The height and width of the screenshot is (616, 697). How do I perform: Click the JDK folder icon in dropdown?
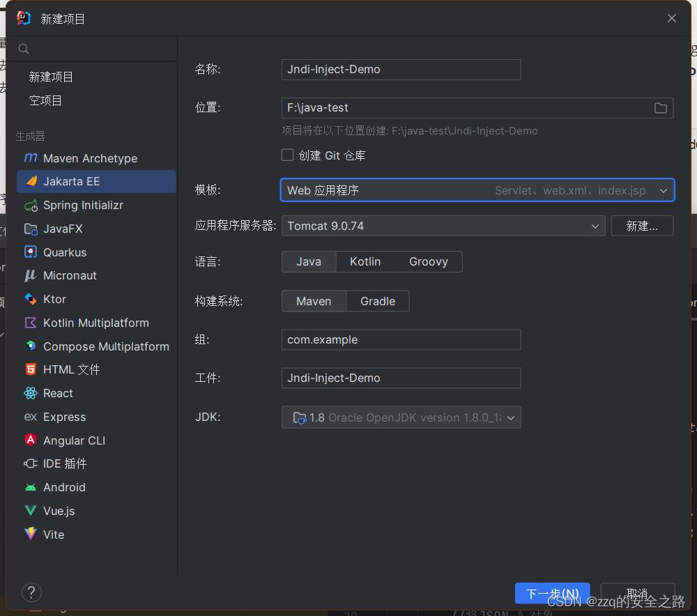[x=300, y=418]
